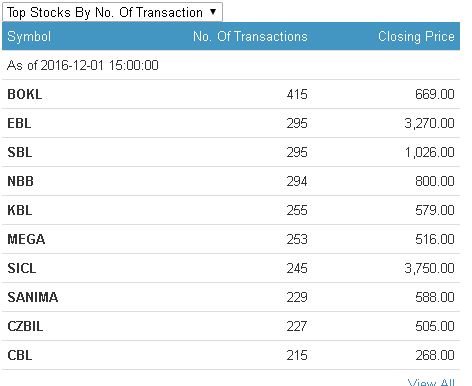Click the dropdown arrow beside Top Stocks selector
This screenshot has width=472, height=386.
tap(213, 12)
